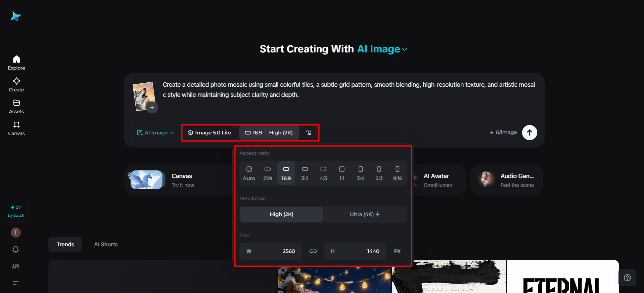This screenshot has height=293, width=644.
Task: Click the Dreamina logo icon
Action: (16, 16)
